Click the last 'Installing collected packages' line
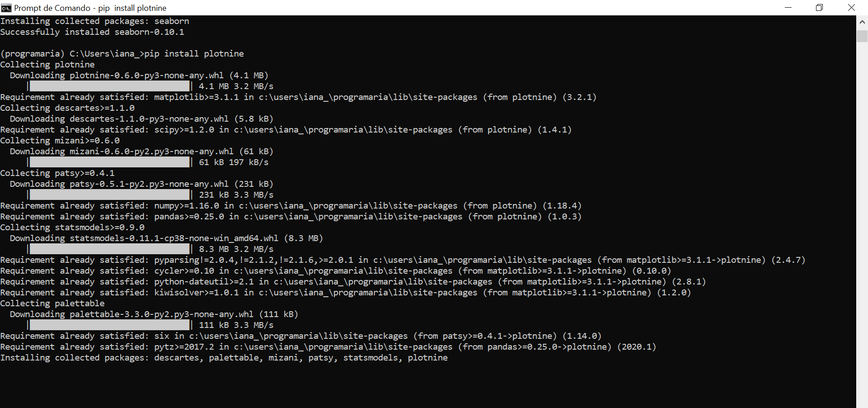 click(x=224, y=358)
